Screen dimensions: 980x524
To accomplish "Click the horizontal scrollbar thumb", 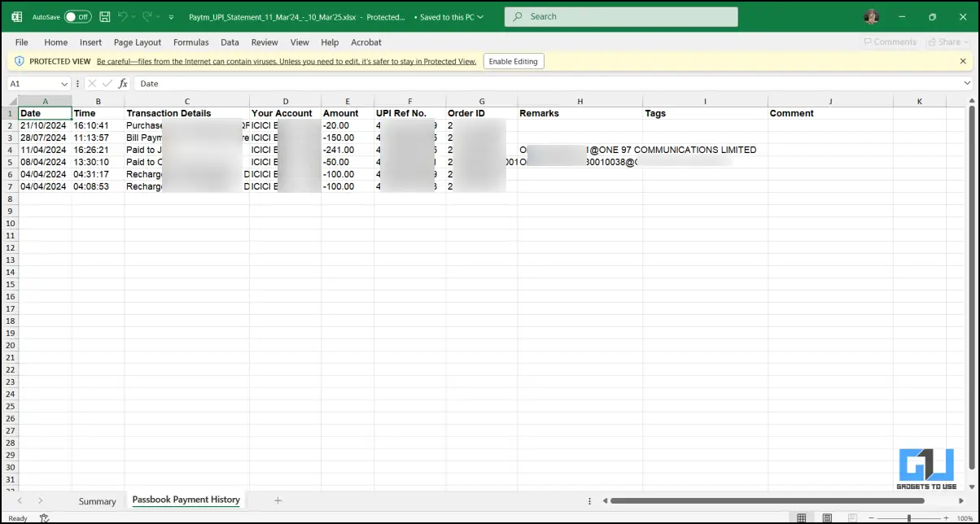I will pos(768,501).
